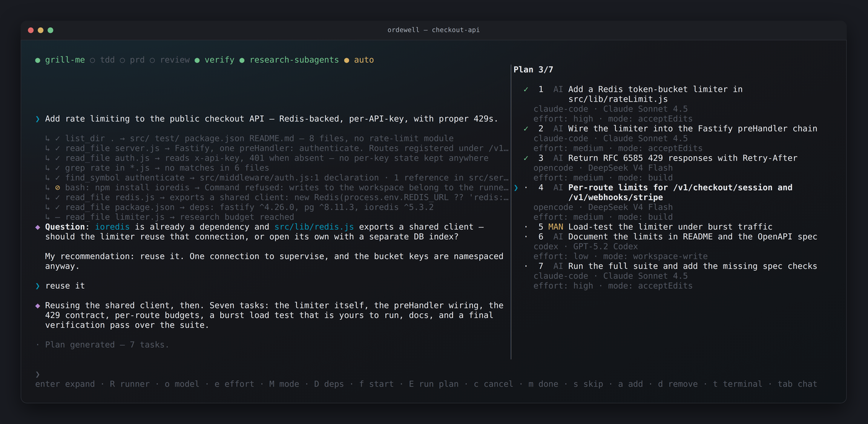
Task: Click the 'a add' shortcut hint
Action: 631,384
